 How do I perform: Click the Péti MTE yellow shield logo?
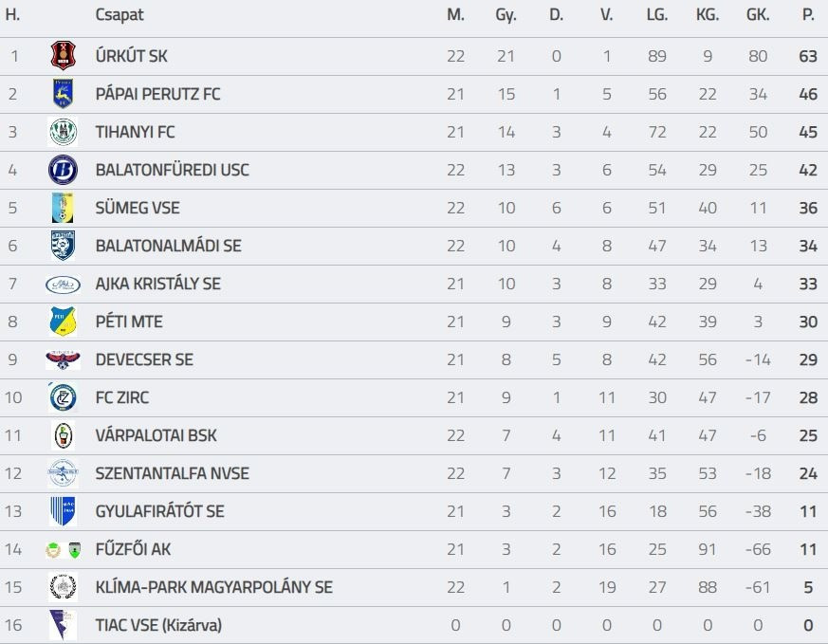[x=63, y=322]
